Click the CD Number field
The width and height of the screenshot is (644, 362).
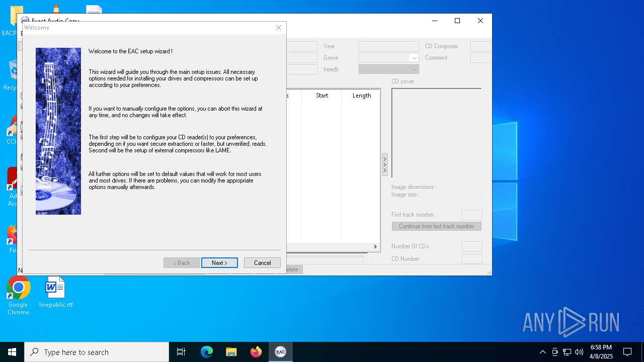[x=471, y=259]
